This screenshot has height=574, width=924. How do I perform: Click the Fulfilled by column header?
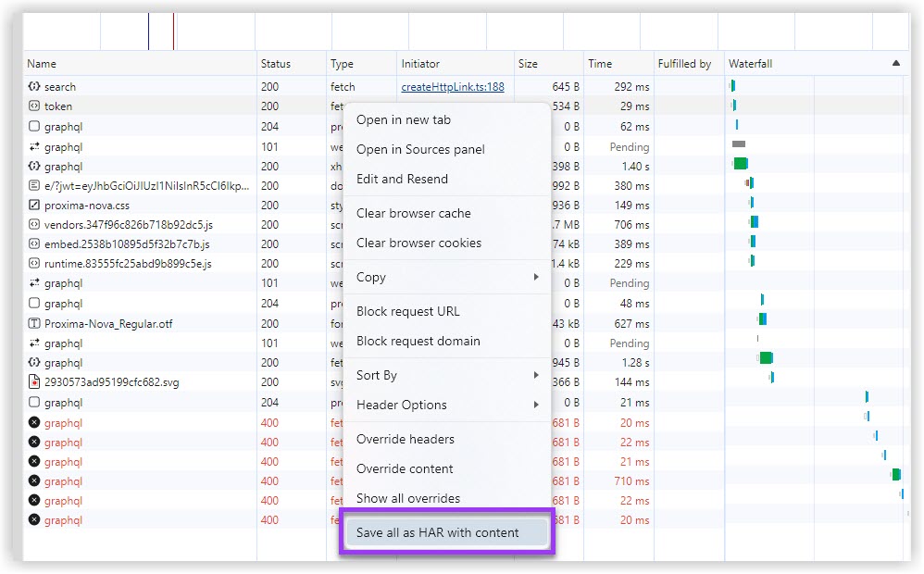689,64
